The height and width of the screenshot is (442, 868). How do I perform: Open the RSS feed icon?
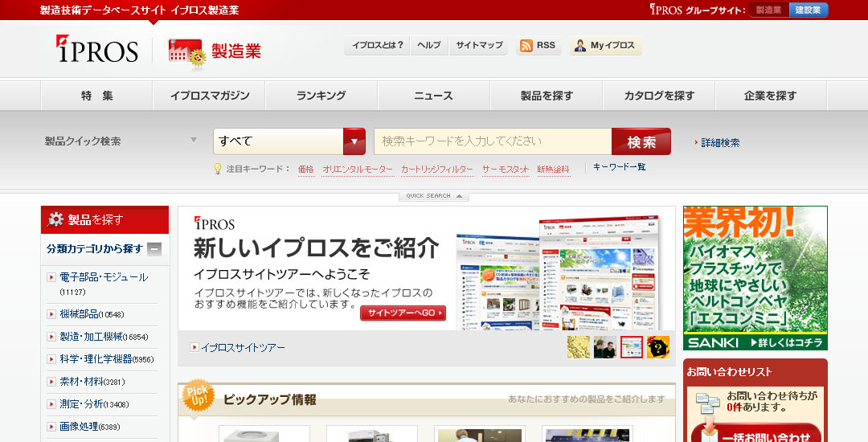coord(526,46)
